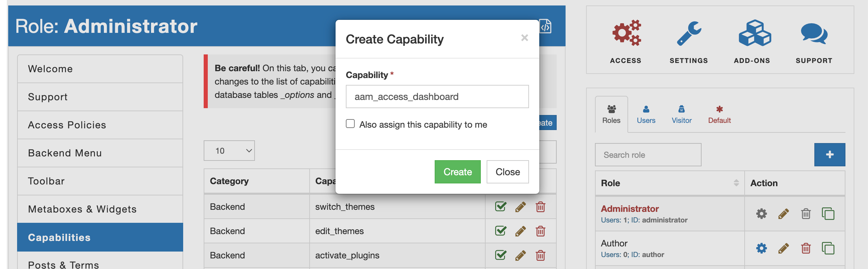Image resolution: width=868 pixels, height=269 pixels.
Task: Click the Capability name input field
Action: (x=437, y=97)
